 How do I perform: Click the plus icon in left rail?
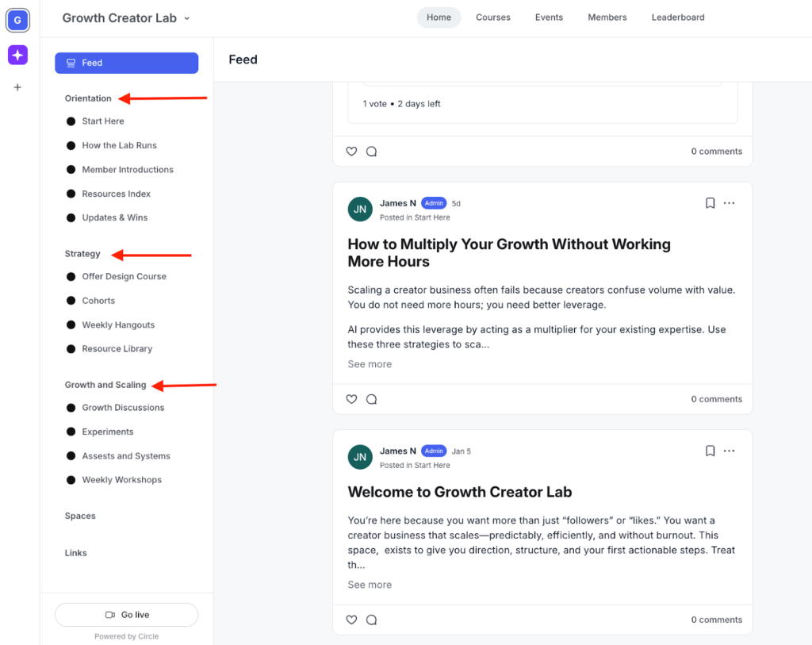tap(17, 87)
